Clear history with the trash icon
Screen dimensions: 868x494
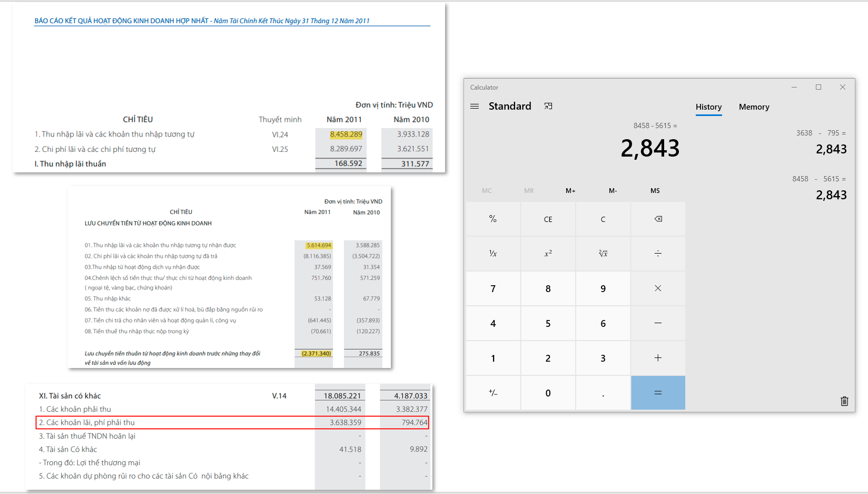tap(844, 401)
